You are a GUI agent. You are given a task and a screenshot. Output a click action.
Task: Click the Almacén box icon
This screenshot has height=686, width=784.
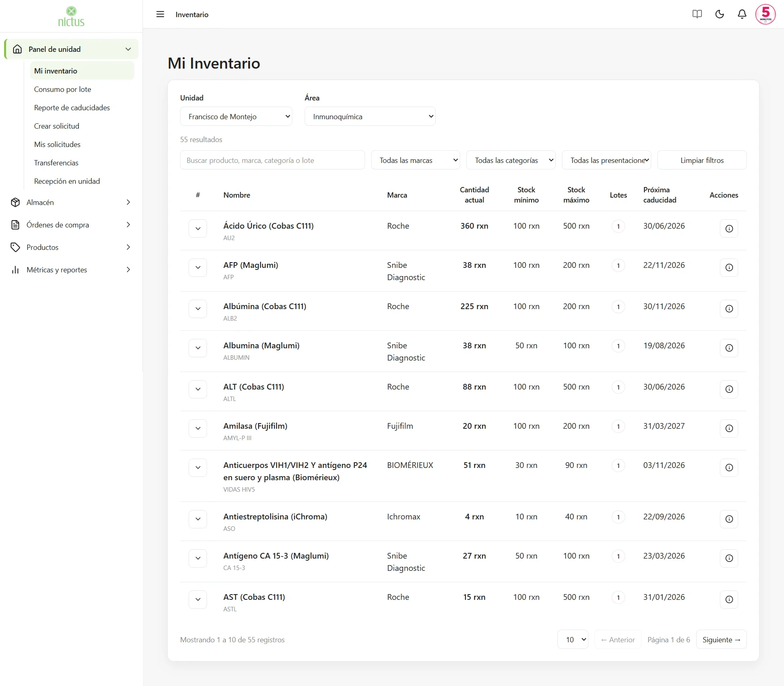tap(16, 202)
